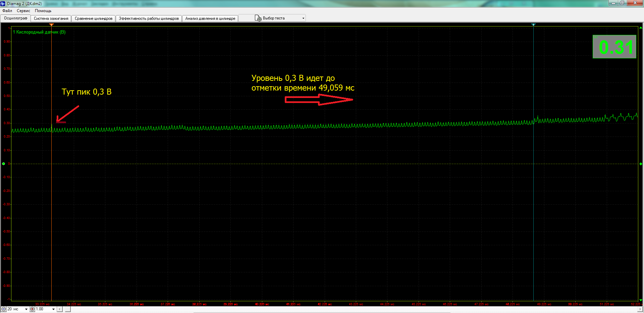The image size is (644, 313).
Task: Click the M1 measurement readout 0.31
Action: coord(614,47)
